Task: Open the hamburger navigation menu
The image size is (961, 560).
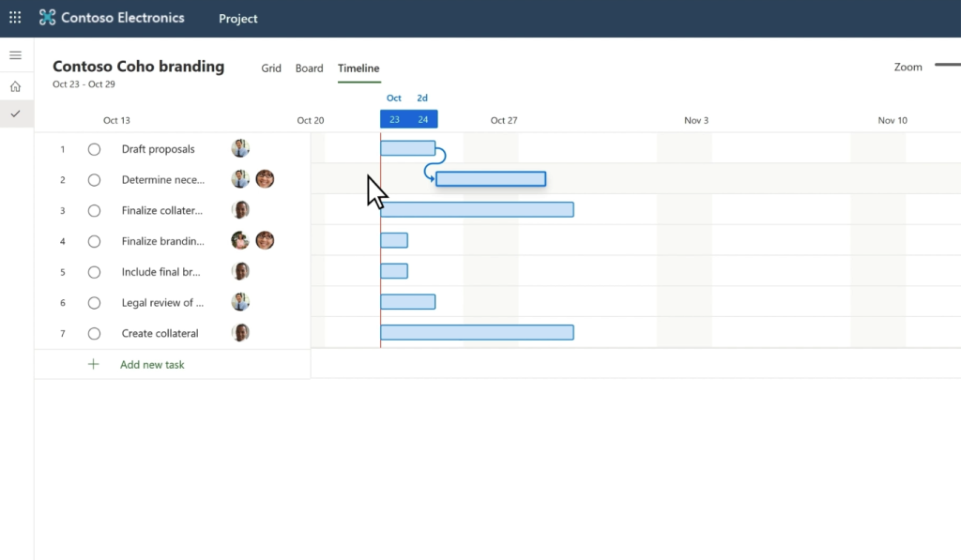Action: [x=16, y=54]
